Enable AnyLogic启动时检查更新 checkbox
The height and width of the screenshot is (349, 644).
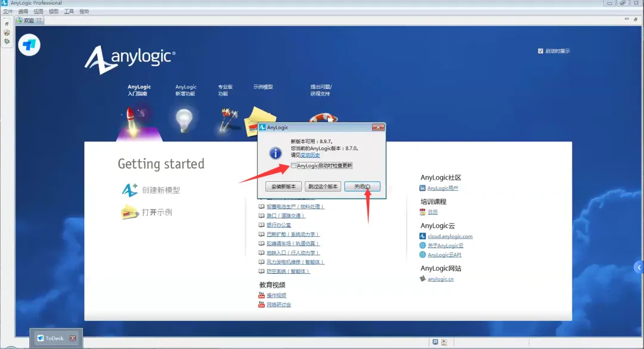click(293, 166)
